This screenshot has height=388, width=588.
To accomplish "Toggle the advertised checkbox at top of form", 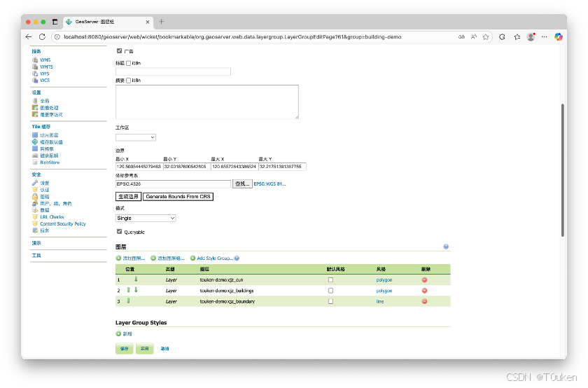I will [119, 50].
